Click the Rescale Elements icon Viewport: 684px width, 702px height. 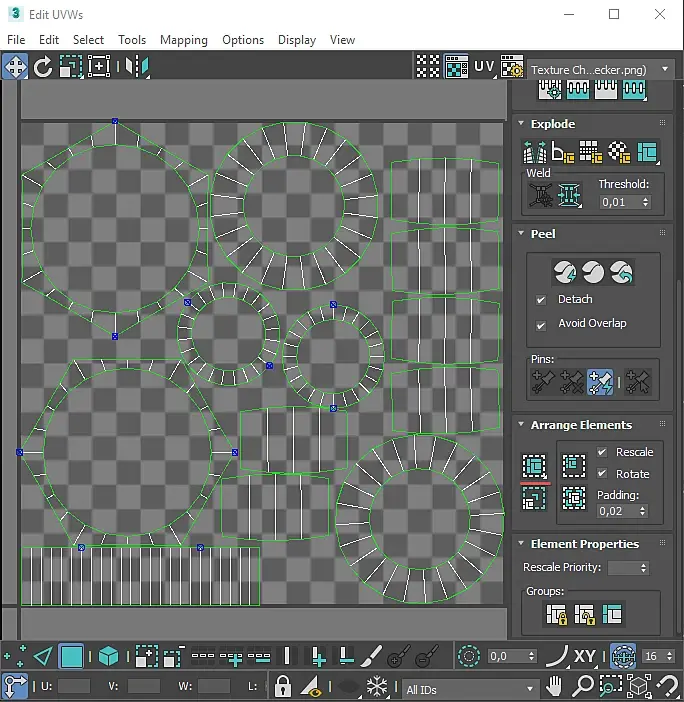pyautogui.click(x=534, y=498)
